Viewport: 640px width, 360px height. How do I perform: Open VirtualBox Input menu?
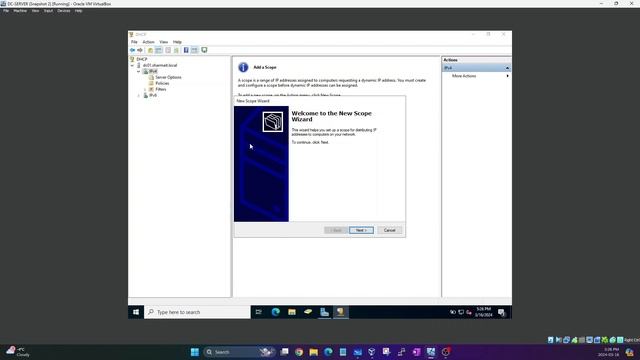click(48, 11)
